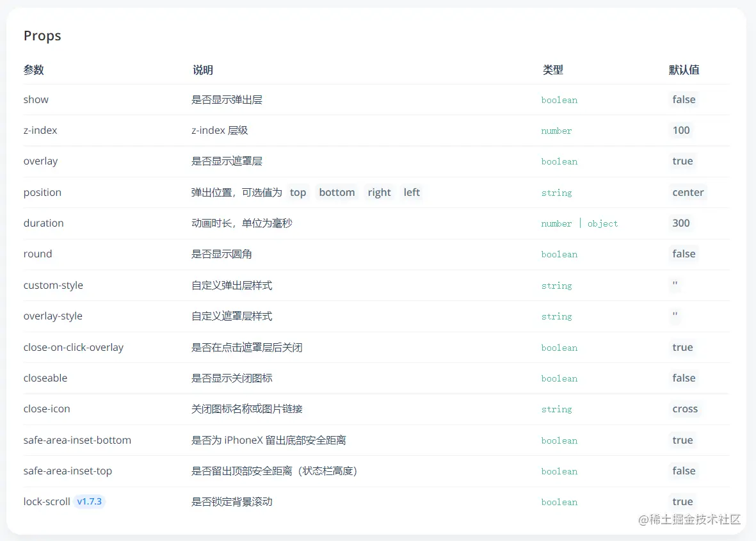Click the lock-scroll parameter name
The height and width of the screenshot is (541, 756).
47,501
